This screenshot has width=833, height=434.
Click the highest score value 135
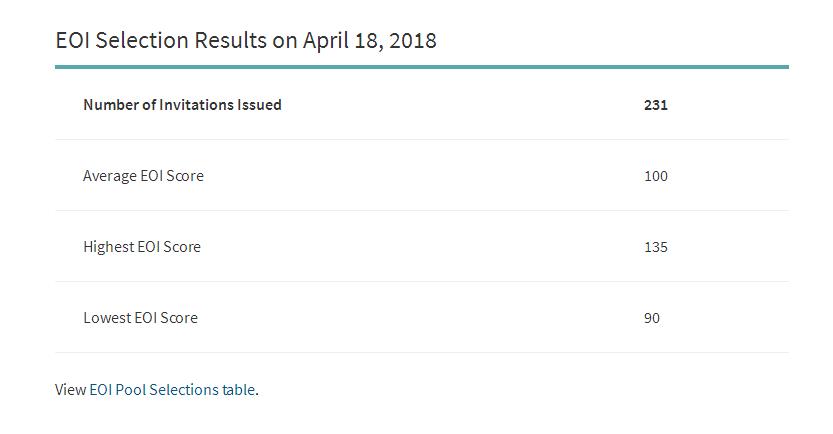tap(656, 247)
